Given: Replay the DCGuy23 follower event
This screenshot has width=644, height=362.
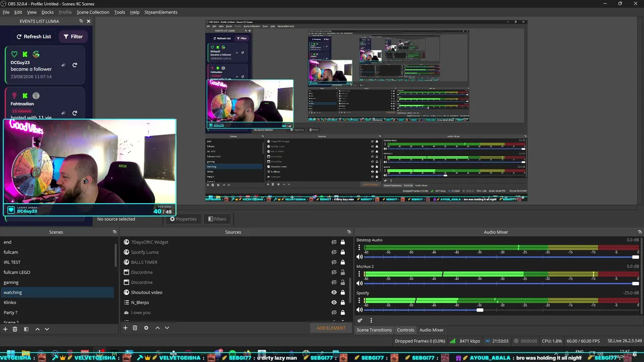Looking at the screenshot, I should pos(74,65).
